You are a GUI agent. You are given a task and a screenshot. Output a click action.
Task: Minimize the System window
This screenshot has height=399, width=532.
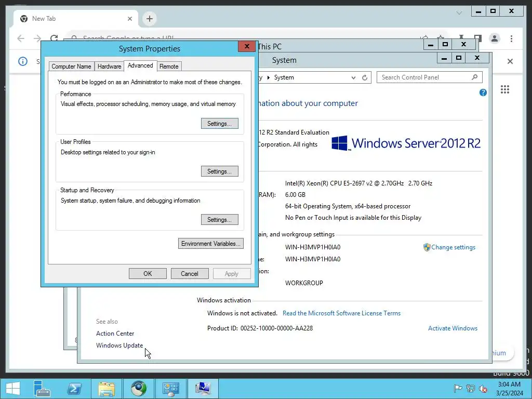tap(444, 58)
